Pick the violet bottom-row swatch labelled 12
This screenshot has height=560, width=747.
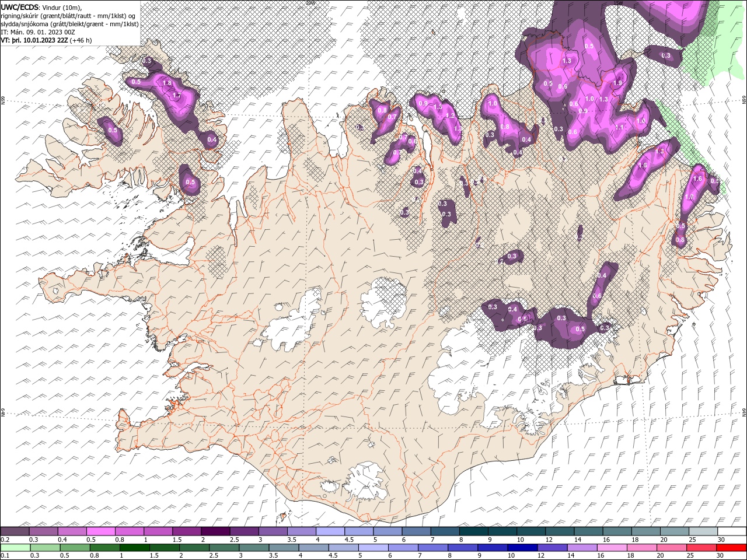point(551,548)
